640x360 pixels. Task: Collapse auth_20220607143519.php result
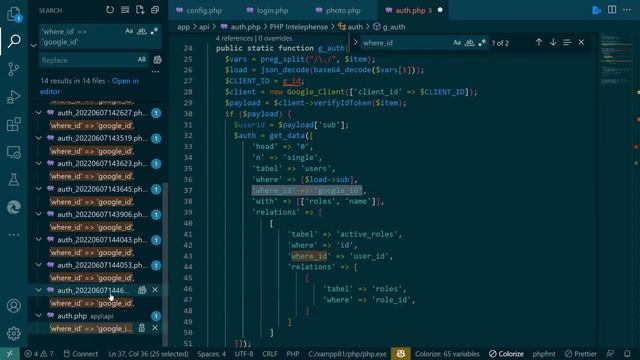click(38, 138)
